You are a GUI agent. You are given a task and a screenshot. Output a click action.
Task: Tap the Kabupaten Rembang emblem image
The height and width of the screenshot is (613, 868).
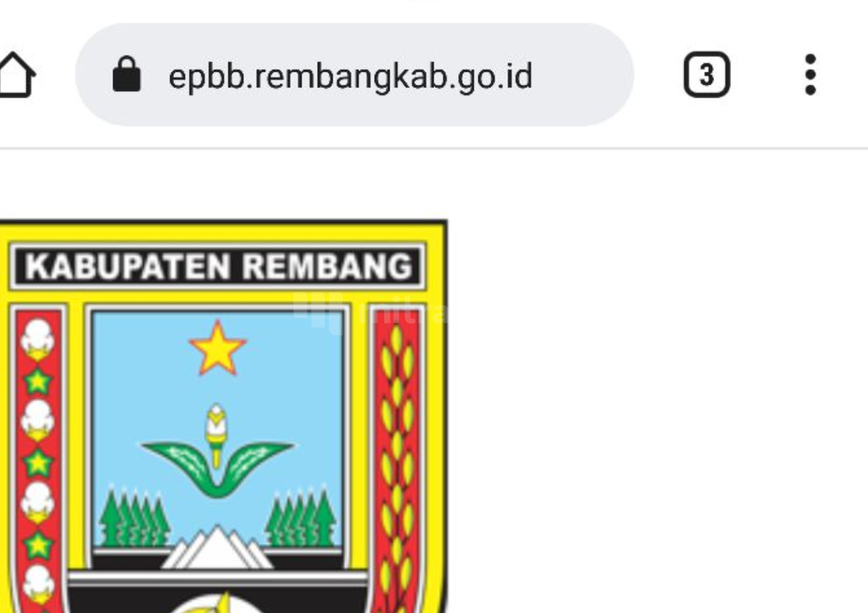tap(222, 417)
